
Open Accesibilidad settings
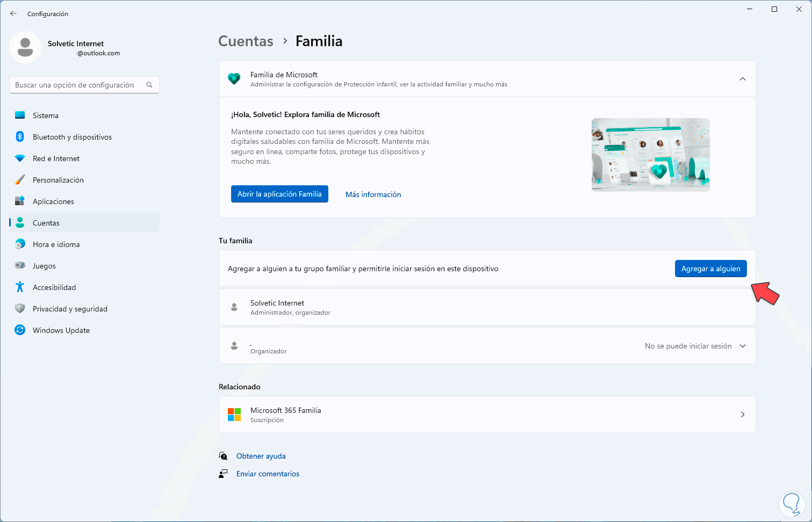pyautogui.click(x=84, y=287)
